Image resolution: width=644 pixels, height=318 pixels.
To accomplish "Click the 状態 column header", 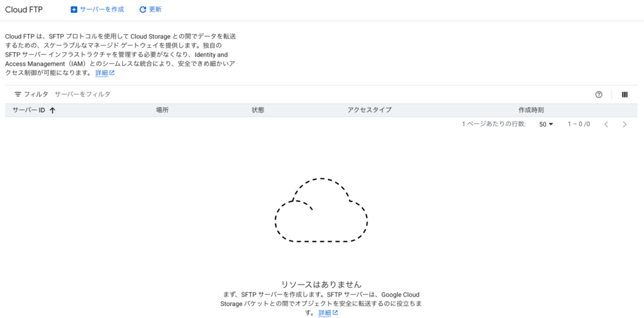I will pos(258,110).
